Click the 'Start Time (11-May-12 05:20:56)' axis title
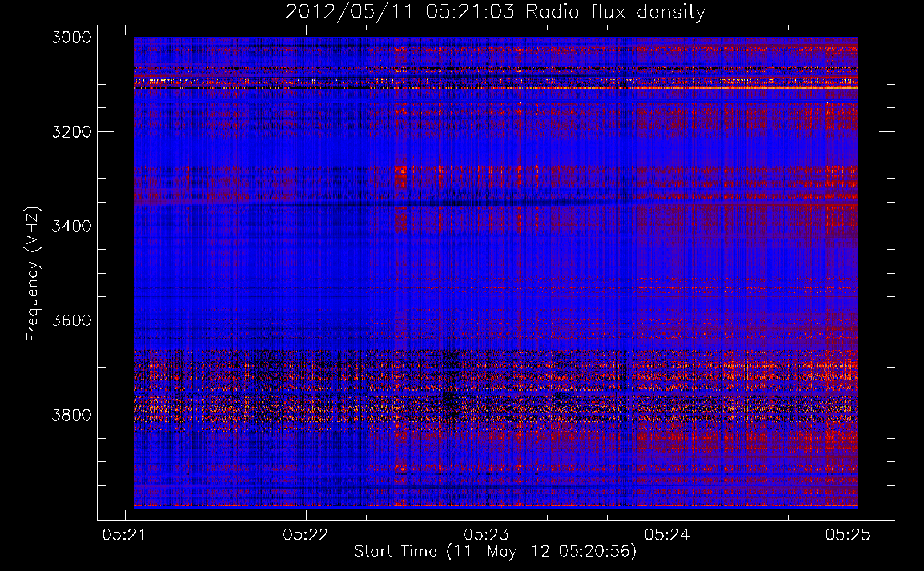924x571 pixels. coord(495,552)
